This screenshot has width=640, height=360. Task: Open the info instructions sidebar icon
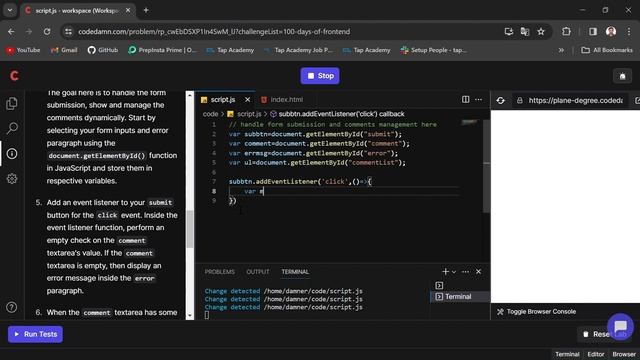click(x=12, y=154)
